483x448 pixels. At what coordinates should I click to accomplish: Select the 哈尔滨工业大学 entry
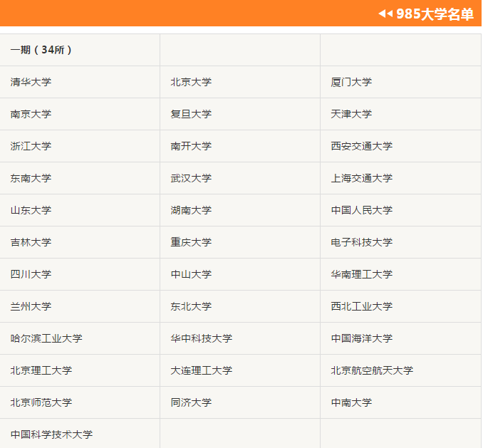(x=46, y=338)
